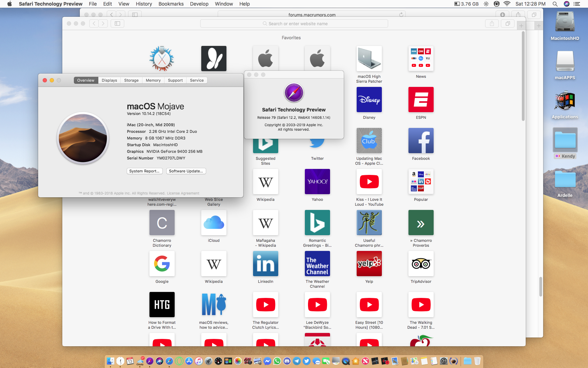Open App Store from the Dock
The height and width of the screenshot is (368, 588).
189,361
